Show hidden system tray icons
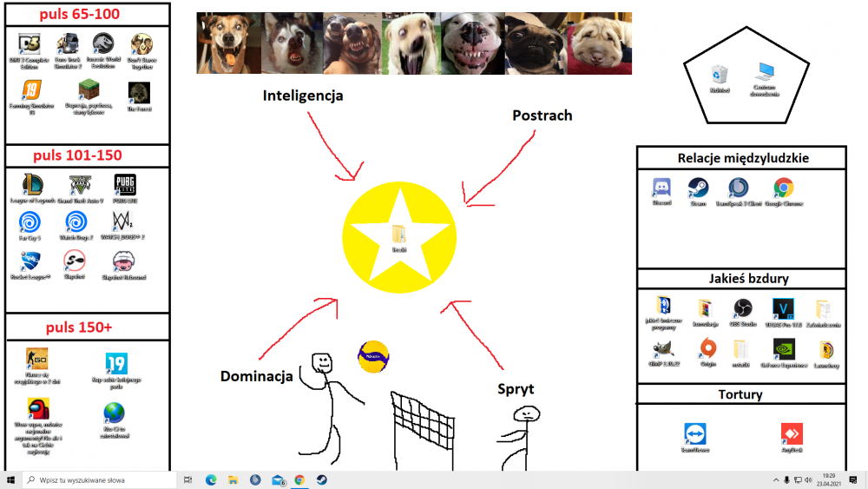 (775, 479)
